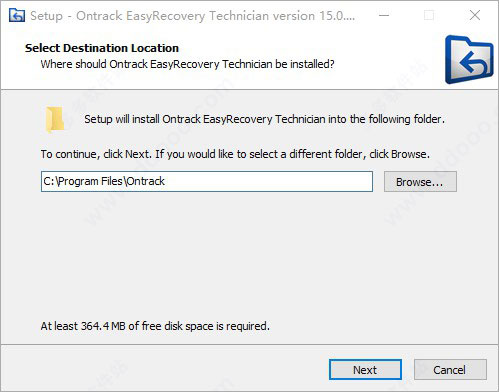Click 'Where should Ontrack EasyRecovery Technician be installed?'
This screenshot has width=499, height=392.
[187, 64]
